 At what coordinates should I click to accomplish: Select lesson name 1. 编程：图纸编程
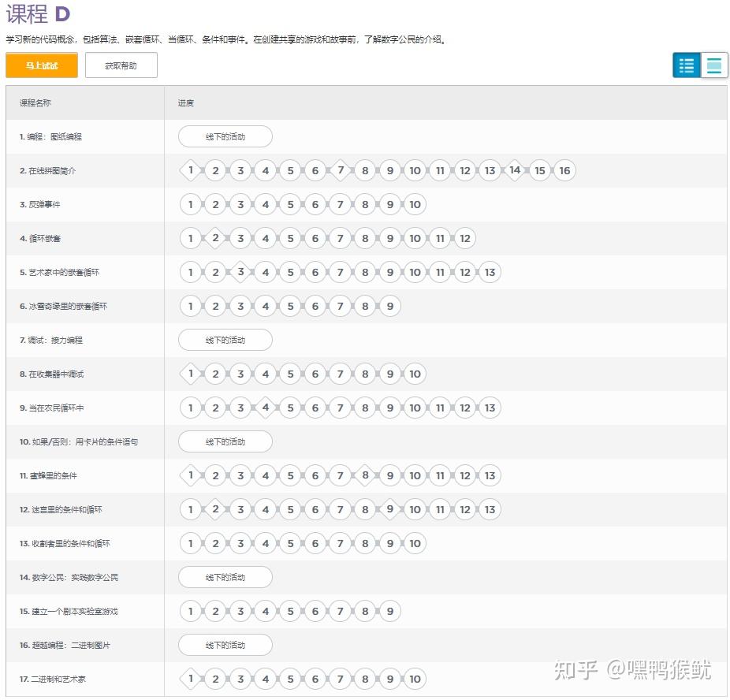click(50, 136)
